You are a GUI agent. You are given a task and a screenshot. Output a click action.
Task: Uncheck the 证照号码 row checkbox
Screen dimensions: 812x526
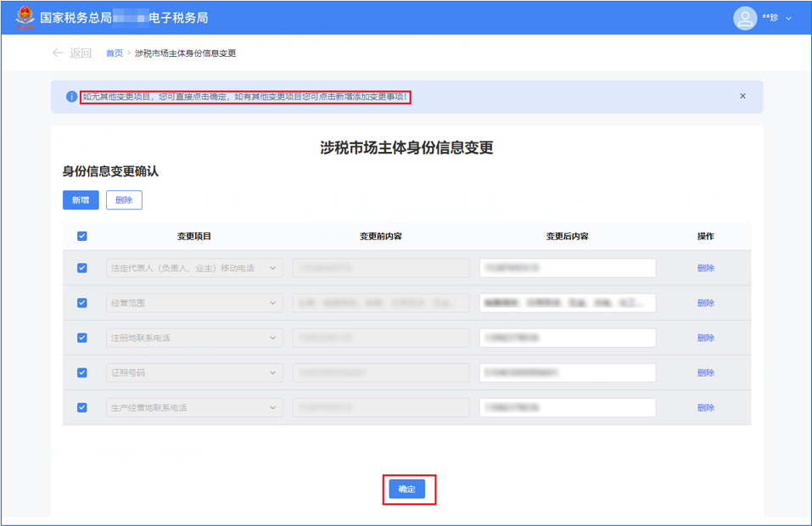coord(82,372)
